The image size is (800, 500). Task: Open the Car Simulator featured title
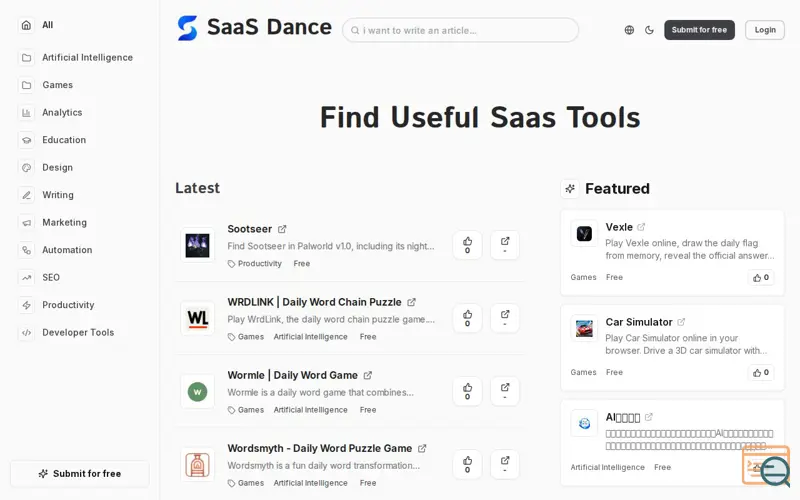(x=639, y=322)
